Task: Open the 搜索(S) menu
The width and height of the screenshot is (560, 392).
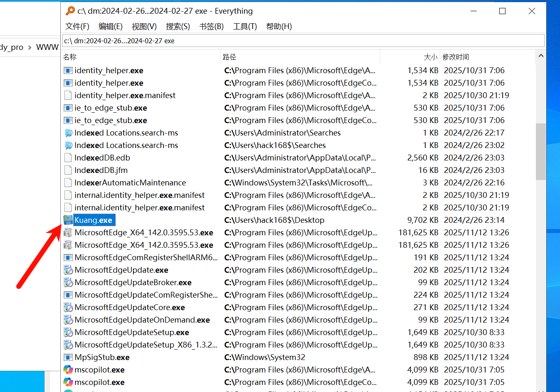Action: (178, 26)
